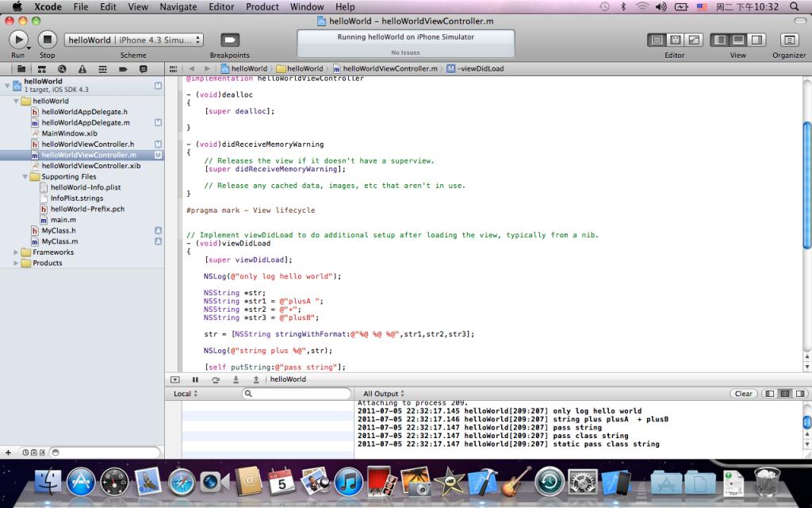Toggle the Debug area view button
Screen dimensions: 812x508
[x=738, y=40]
